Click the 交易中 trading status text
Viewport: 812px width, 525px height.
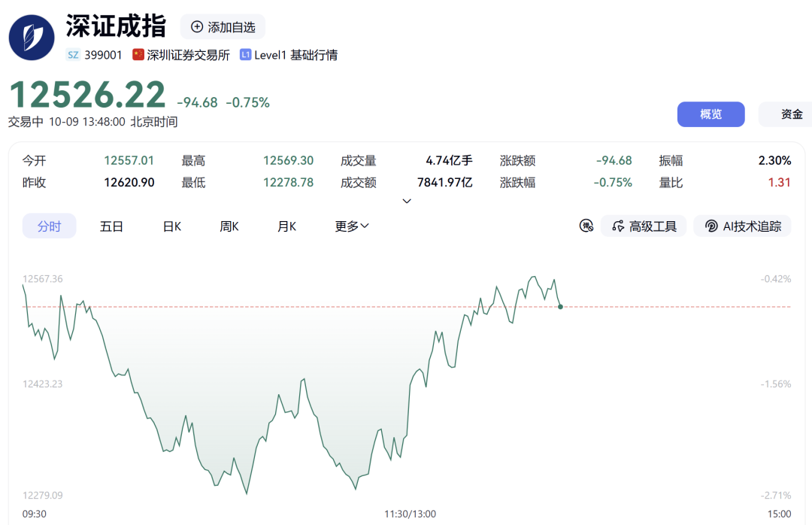click(x=26, y=122)
